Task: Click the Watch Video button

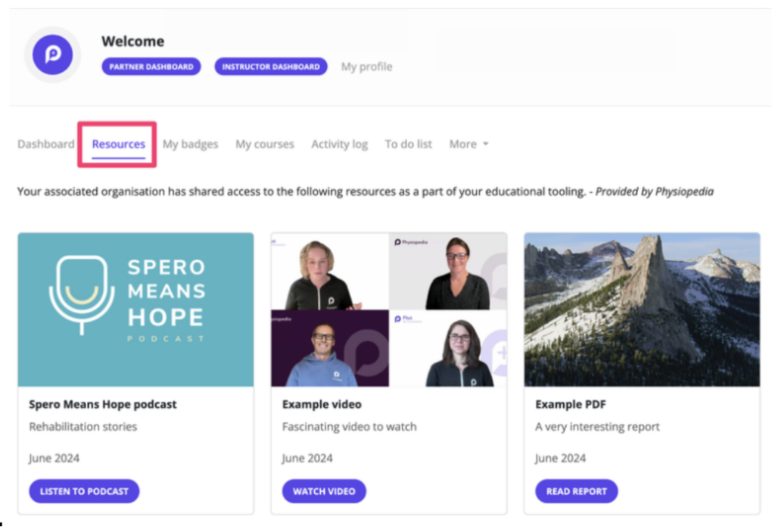Action: [324, 491]
